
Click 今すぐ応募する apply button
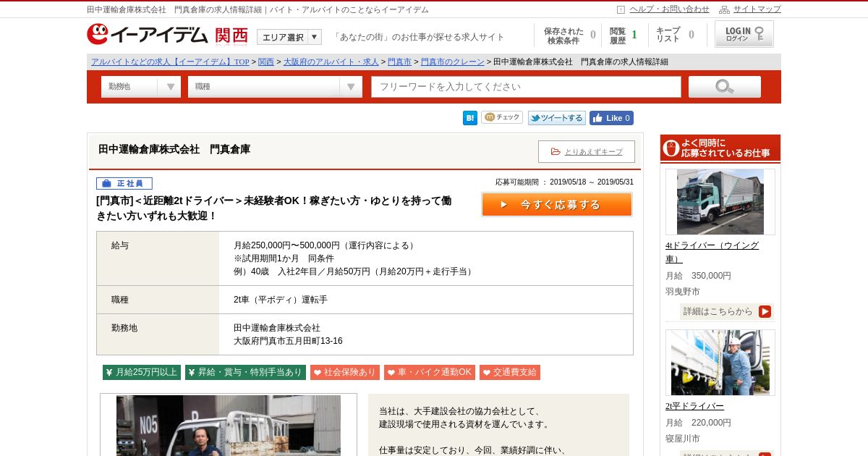[x=557, y=204]
